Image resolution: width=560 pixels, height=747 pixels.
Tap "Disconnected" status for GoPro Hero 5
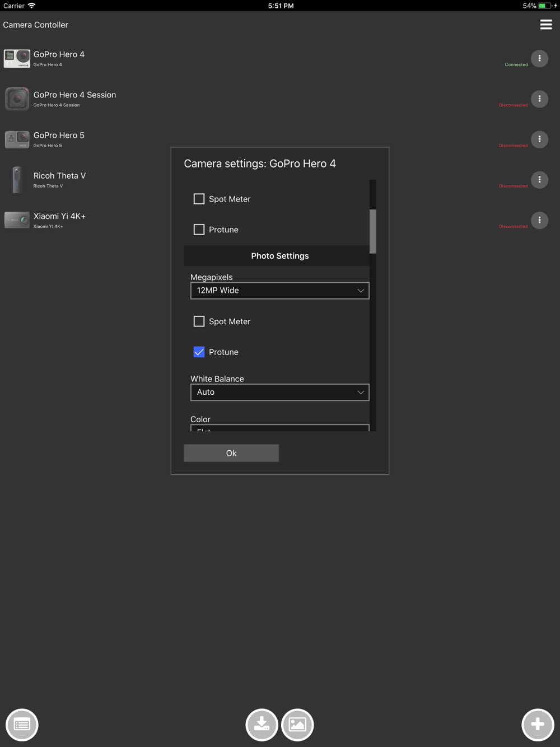[514, 146]
